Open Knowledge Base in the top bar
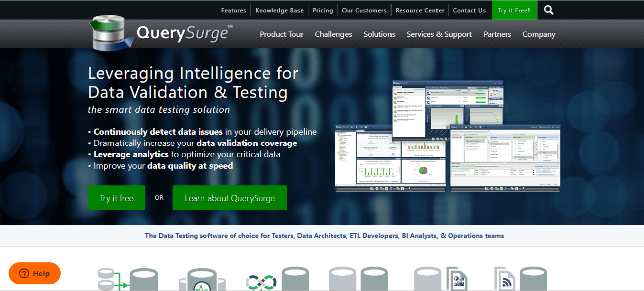Screen dimensions: 644x291 [279, 10]
